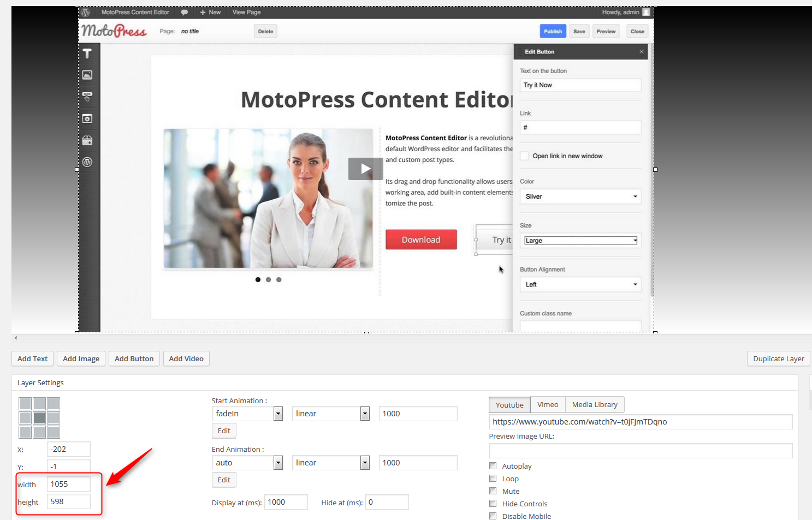Screen dimensions: 812x520
Task: Check the Hide Controls option
Action: point(493,504)
